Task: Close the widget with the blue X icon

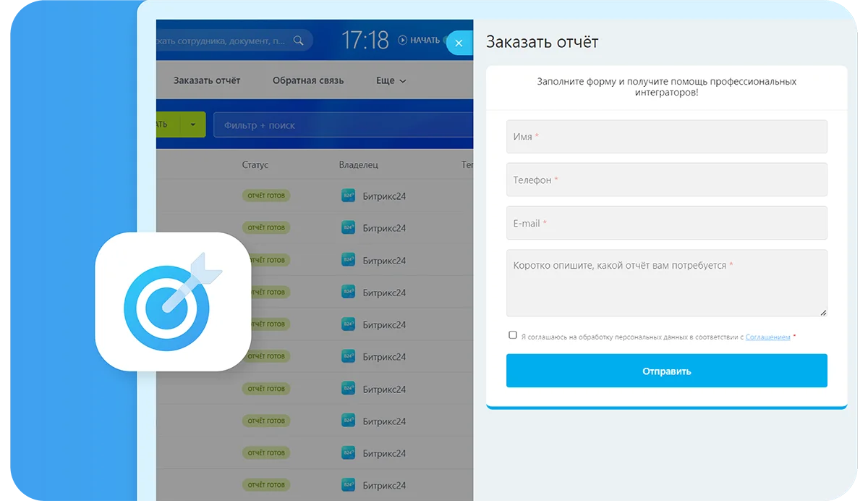Action: pyautogui.click(x=459, y=43)
